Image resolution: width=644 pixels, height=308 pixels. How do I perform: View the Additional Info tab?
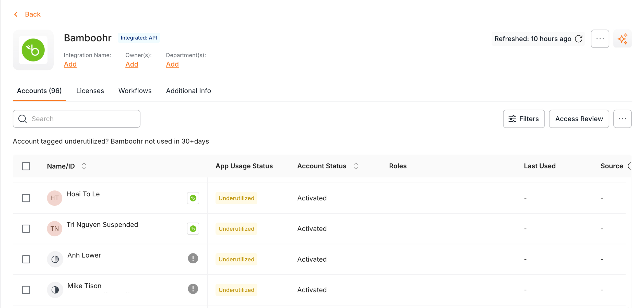click(x=188, y=91)
